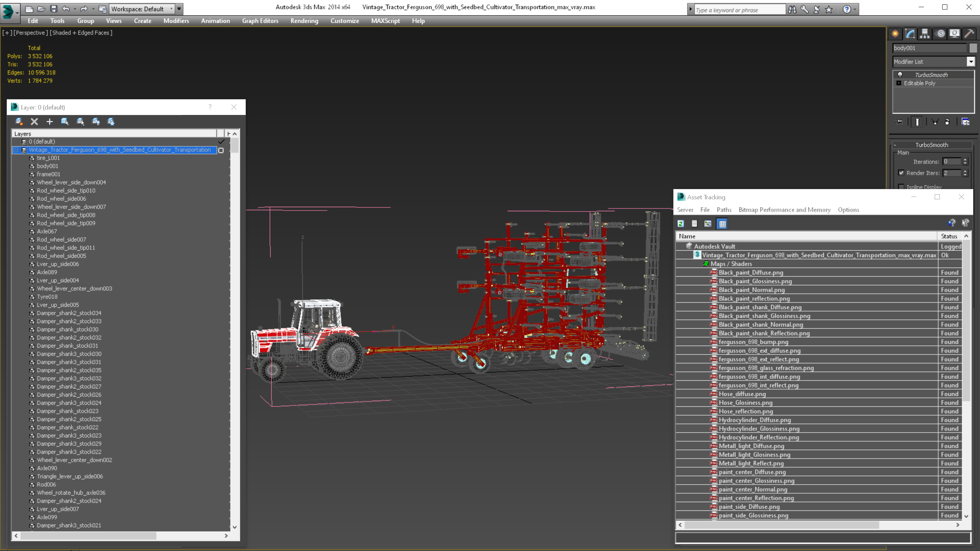Open the Graph Editors menu

pyautogui.click(x=260, y=21)
